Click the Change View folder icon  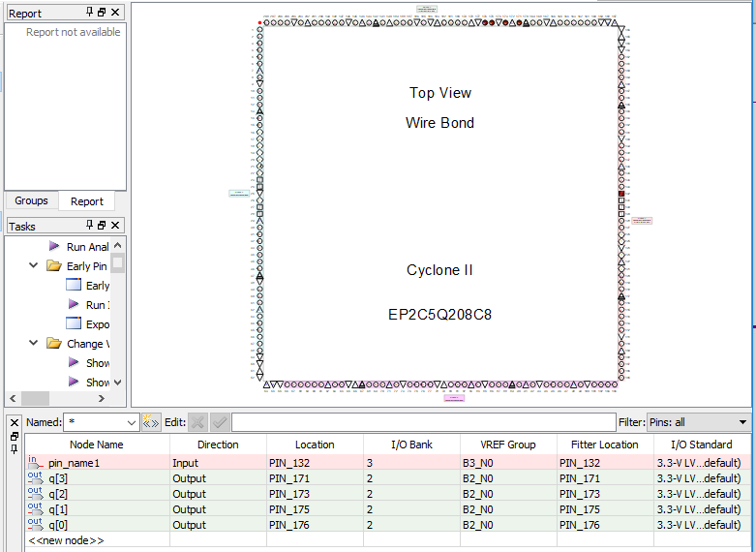coord(54,343)
